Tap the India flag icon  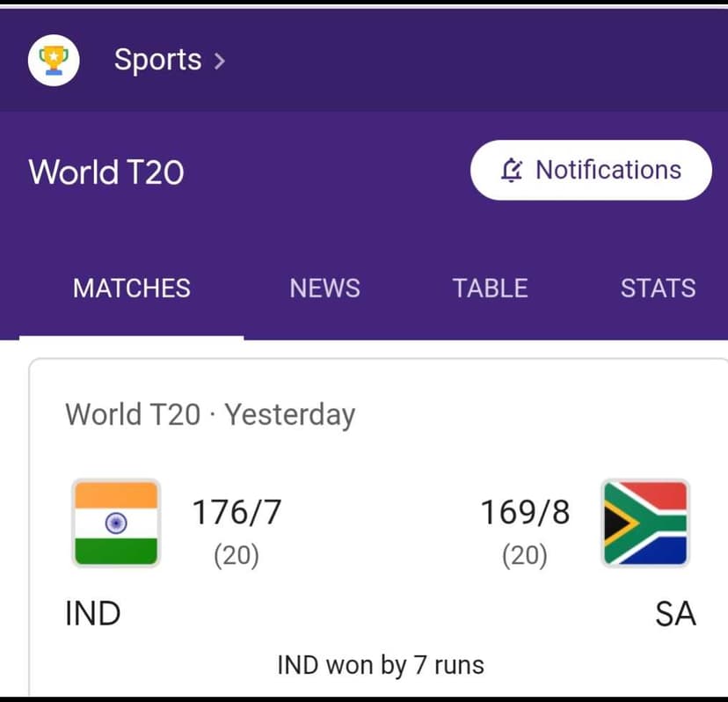[115, 523]
